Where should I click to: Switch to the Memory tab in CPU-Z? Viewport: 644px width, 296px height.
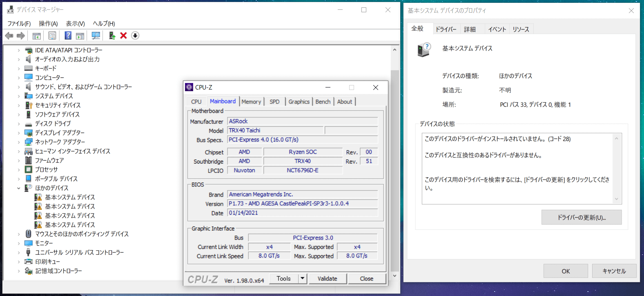pyautogui.click(x=251, y=102)
